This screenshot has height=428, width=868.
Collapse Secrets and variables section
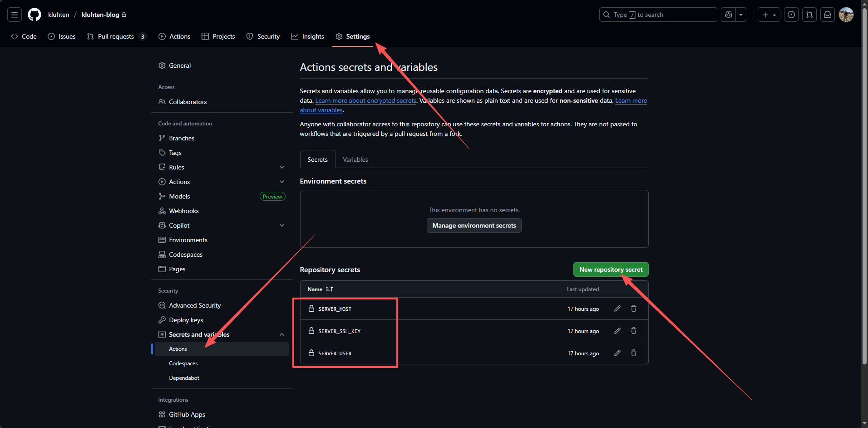click(282, 334)
